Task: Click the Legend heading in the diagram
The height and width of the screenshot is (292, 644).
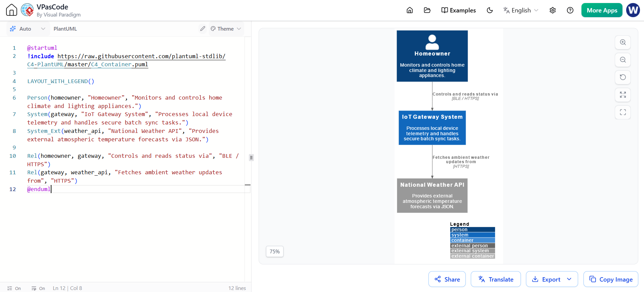Action: tap(459, 224)
